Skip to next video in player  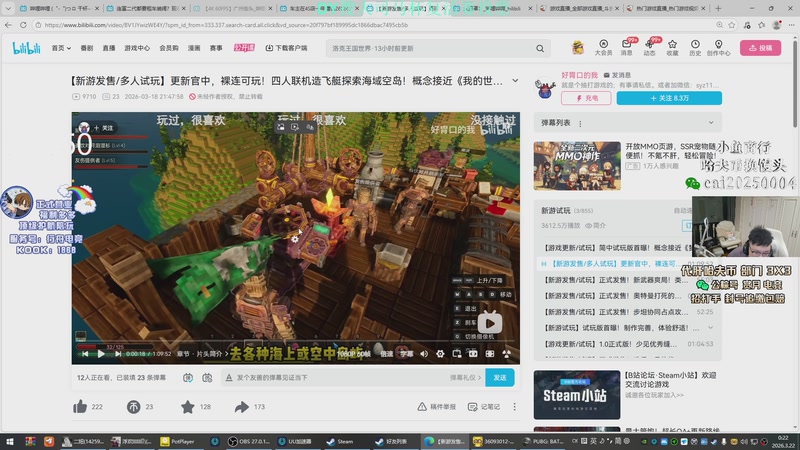[118, 354]
